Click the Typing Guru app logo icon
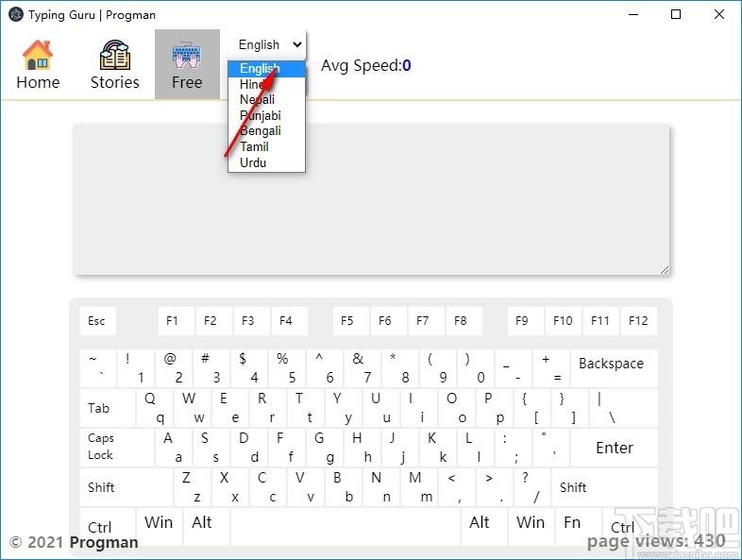The height and width of the screenshot is (560, 742). click(x=16, y=15)
